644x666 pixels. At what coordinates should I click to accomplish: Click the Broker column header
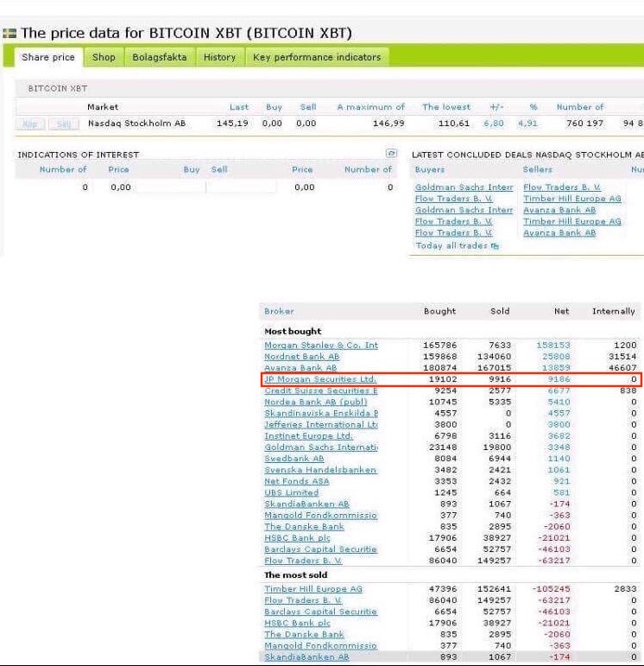tap(279, 311)
